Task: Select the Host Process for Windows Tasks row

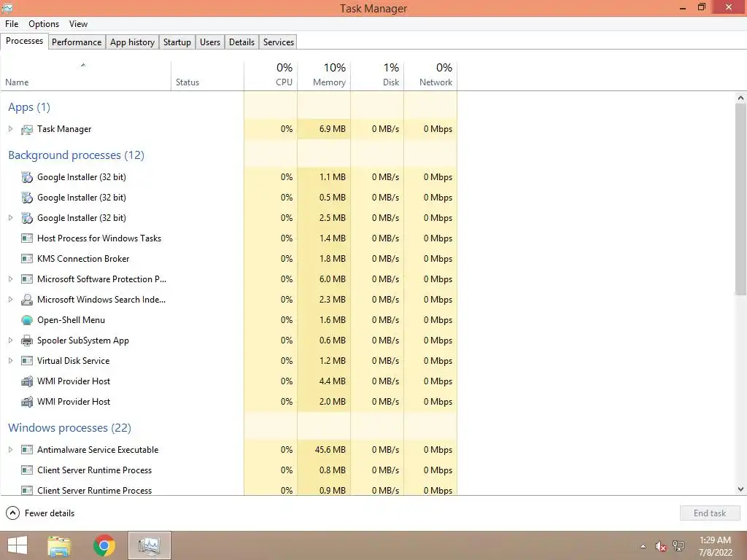Action: (228, 238)
